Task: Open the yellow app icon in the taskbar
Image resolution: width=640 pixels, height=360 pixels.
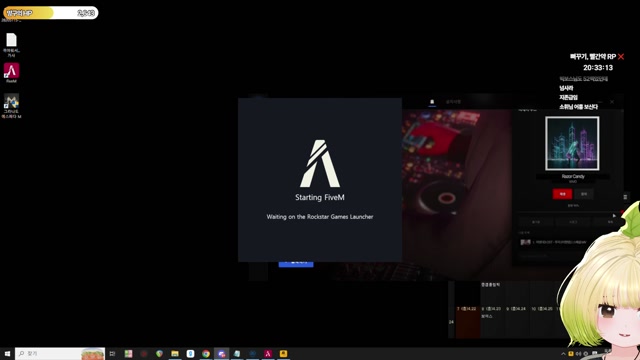Action: [283, 354]
